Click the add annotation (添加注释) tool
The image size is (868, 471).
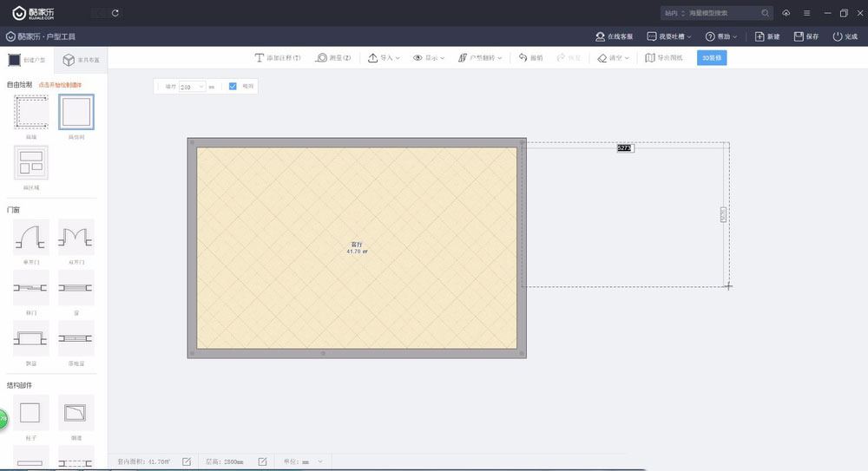[x=278, y=58]
